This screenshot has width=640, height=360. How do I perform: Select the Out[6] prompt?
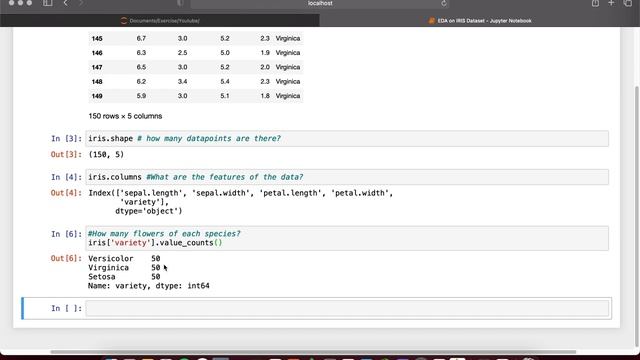pyautogui.click(x=66, y=258)
